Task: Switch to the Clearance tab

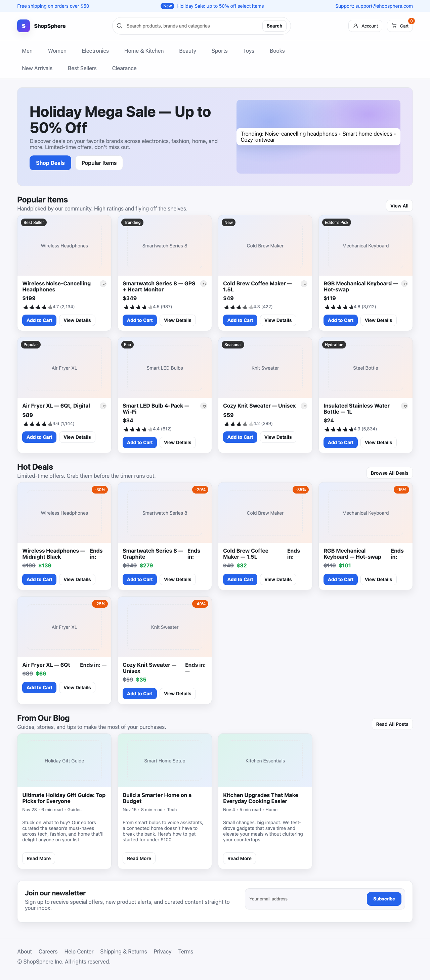Action: pos(124,68)
